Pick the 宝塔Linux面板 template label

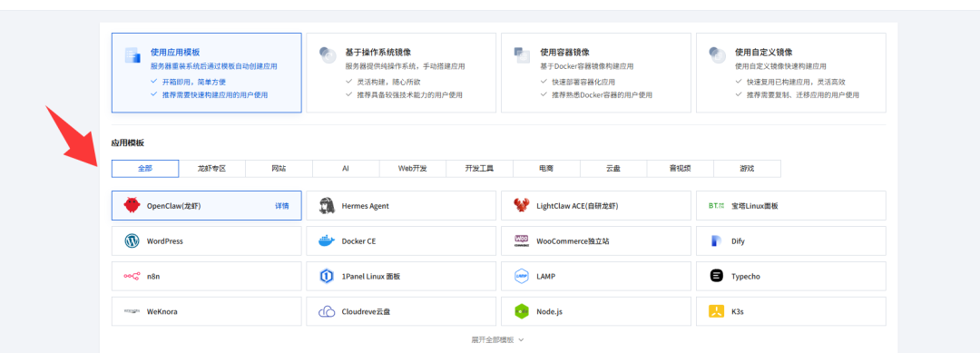755,206
